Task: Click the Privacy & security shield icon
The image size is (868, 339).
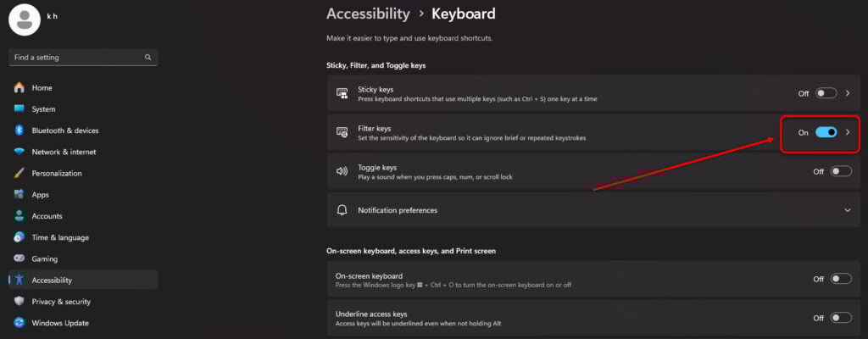Action: (x=19, y=302)
